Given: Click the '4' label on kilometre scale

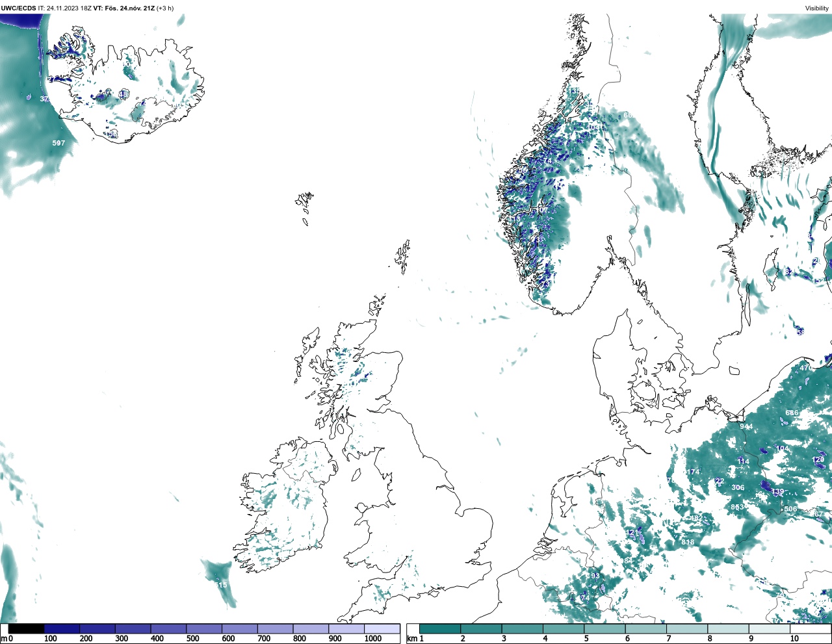Looking at the screenshot, I should (545, 639).
